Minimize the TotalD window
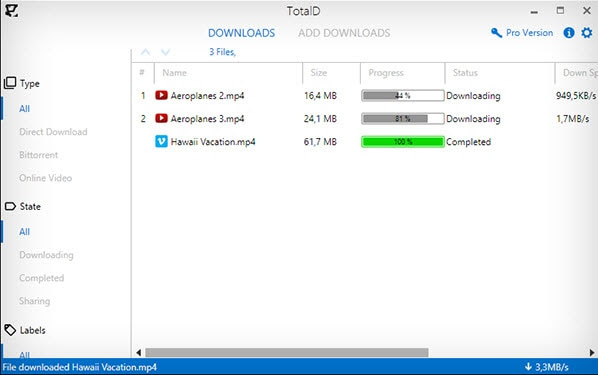598x375 pixels. point(534,11)
